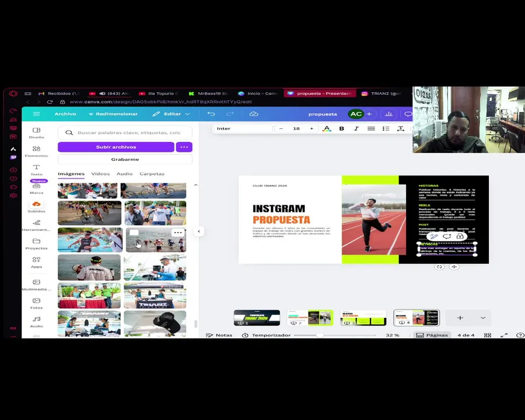This screenshot has height=420, width=525.
Task: Open the Audio sidebar panel
Action: click(x=37, y=322)
